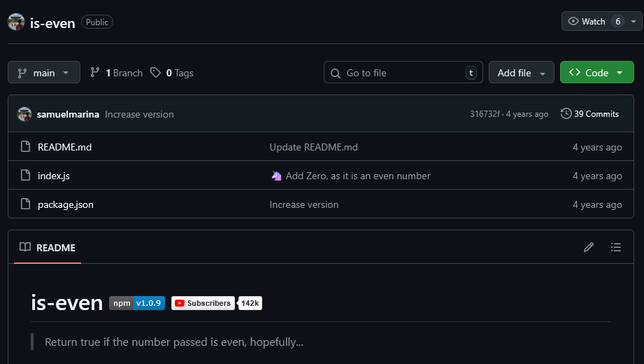The height and width of the screenshot is (364, 644).
Task: Click the npm v1.0.9 badge
Action: pos(137,303)
